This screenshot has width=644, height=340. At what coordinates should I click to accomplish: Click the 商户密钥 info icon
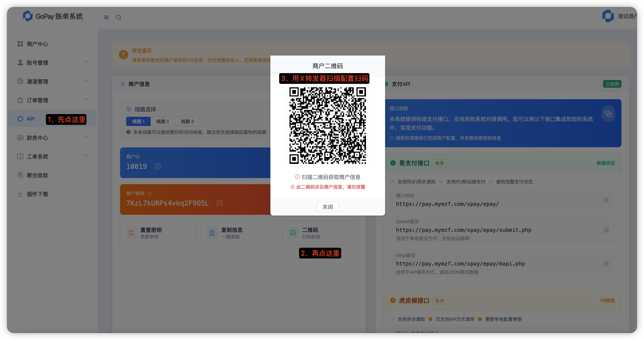point(150,193)
